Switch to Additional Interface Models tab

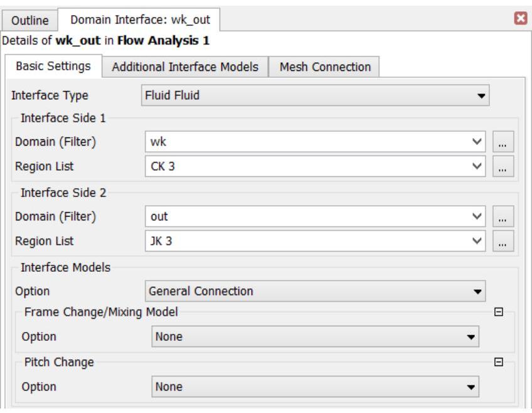pyautogui.click(x=185, y=67)
